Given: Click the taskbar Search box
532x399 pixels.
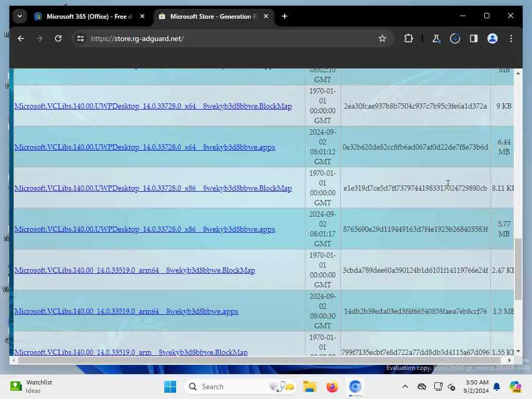Looking at the screenshot, I should tap(240, 387).
